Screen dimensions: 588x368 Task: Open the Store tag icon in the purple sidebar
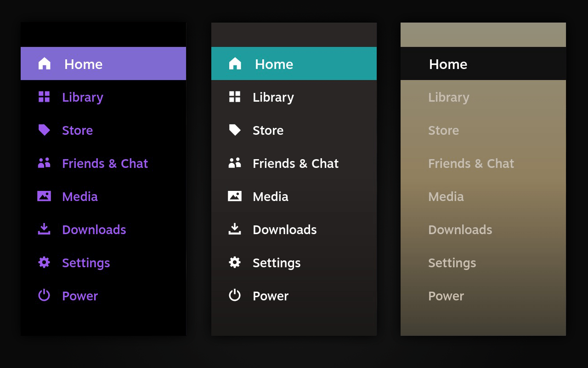pyautogui.click(x=44, y=130)
